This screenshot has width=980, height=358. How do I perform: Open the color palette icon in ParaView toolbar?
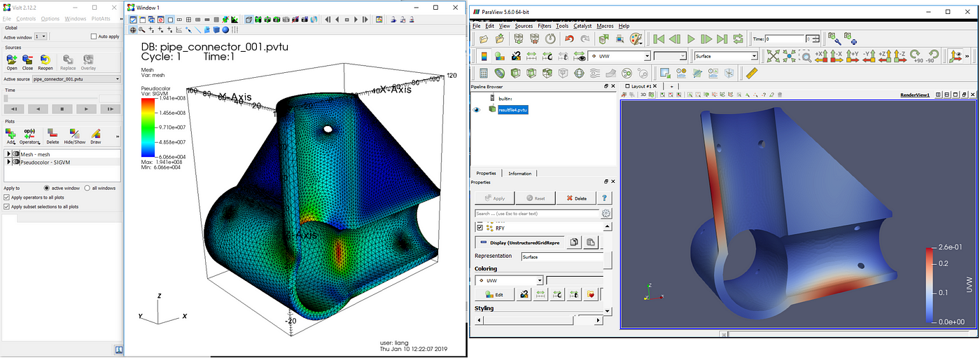pyautogui.click(x=636, y=39)
